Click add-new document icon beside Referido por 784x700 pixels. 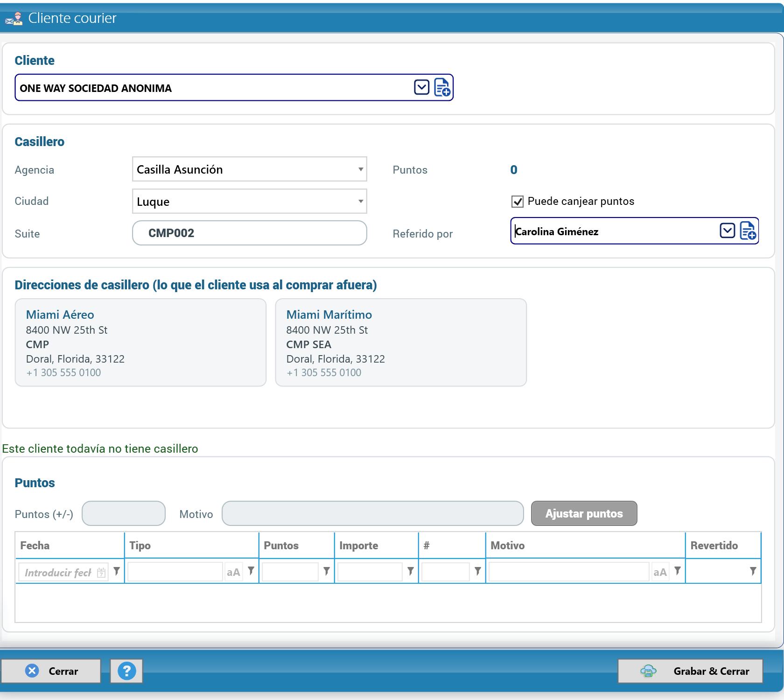(748, 231)
